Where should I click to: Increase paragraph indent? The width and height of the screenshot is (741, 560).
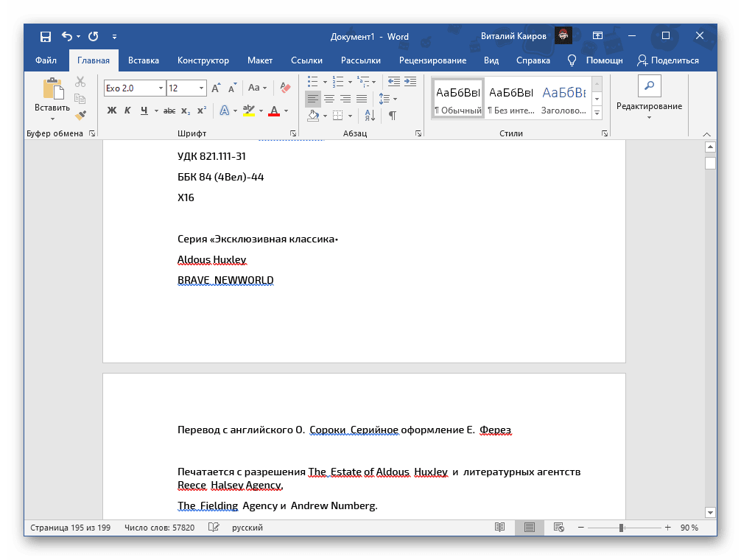410,81
